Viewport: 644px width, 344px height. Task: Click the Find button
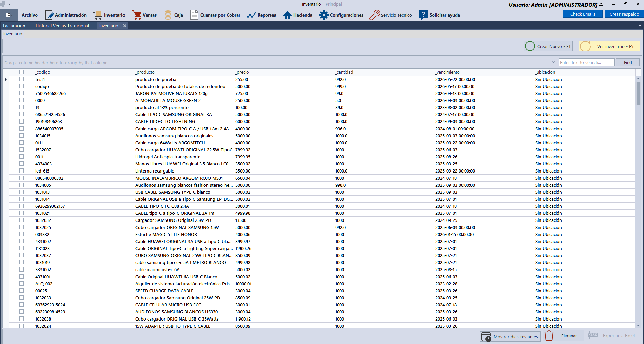[628, 62]
